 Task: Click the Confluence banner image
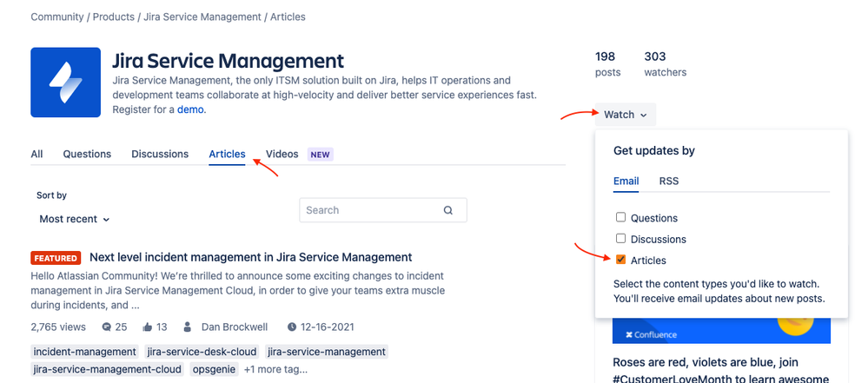[x=721, y=331]
